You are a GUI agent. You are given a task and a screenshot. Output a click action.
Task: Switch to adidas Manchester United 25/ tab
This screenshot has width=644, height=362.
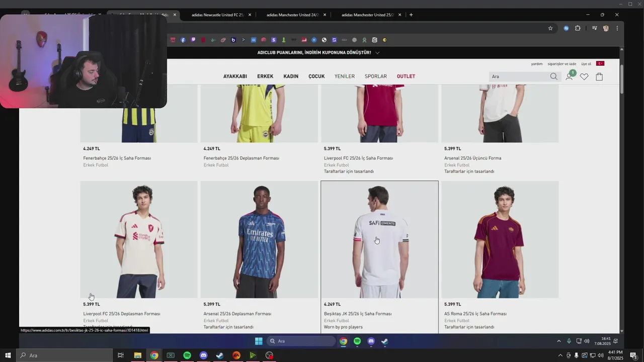[x=368, y=15]
